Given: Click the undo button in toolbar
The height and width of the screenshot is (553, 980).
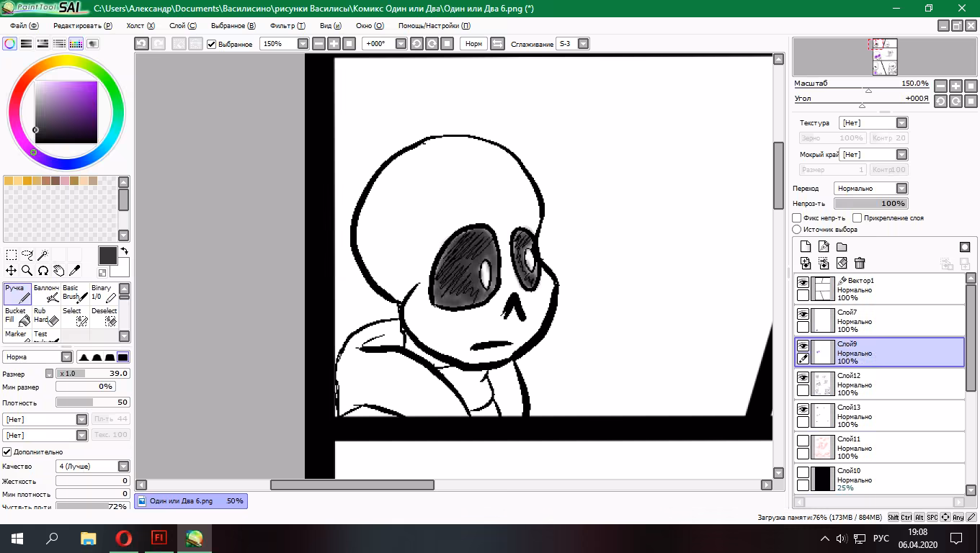Looking at the screenshot, I should pyautogui.click(x=142, y=44).
